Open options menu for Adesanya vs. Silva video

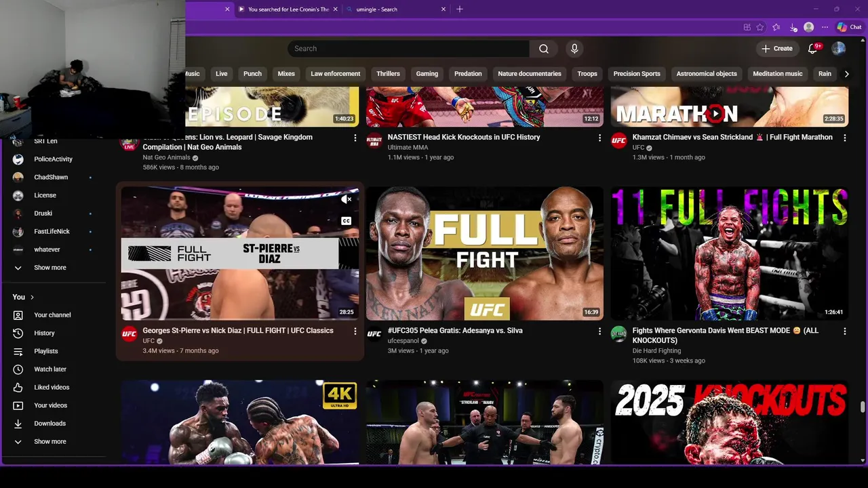[599, 331]
